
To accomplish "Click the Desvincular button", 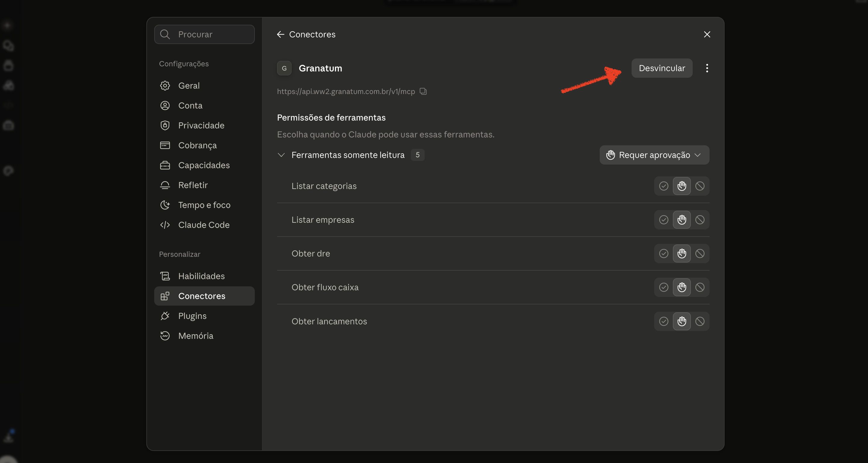I will (x=662, y=68).
